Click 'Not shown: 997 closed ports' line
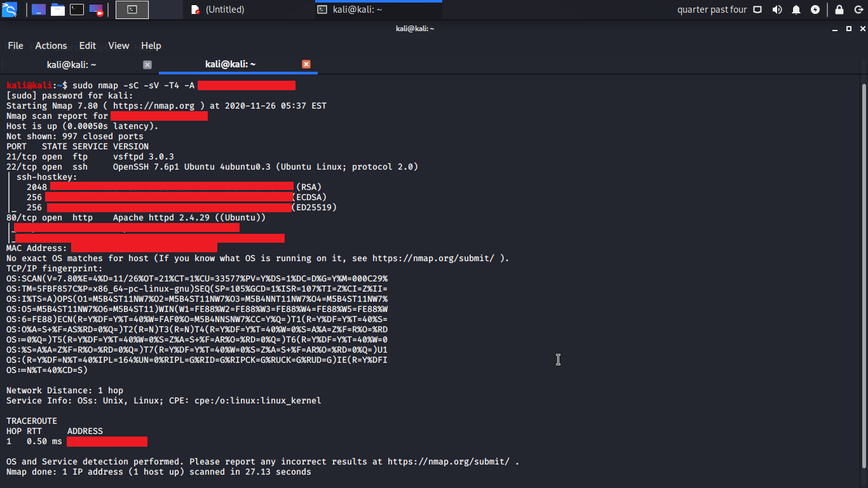The image size is (868, 488). [x=75, y=136]
